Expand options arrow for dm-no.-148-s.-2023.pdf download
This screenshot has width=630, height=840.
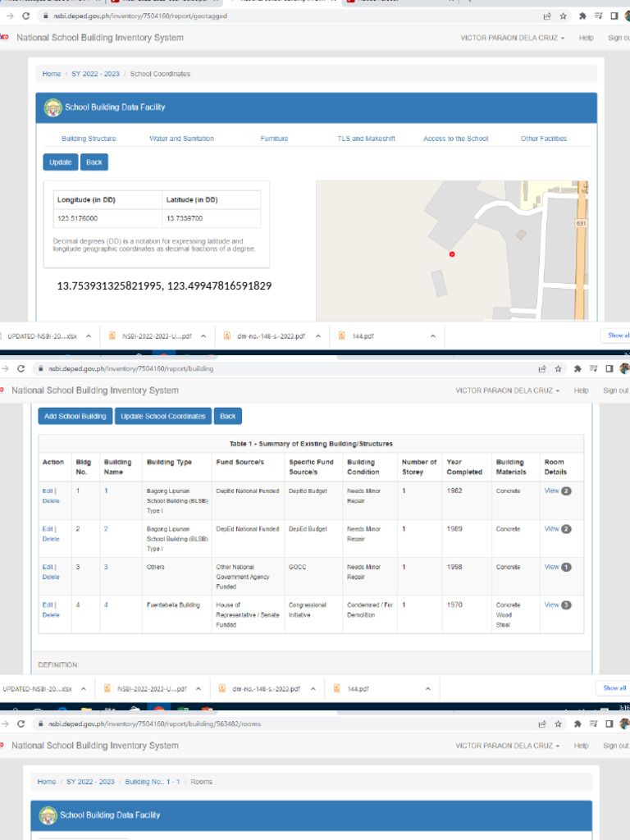(x=318, y=336)
